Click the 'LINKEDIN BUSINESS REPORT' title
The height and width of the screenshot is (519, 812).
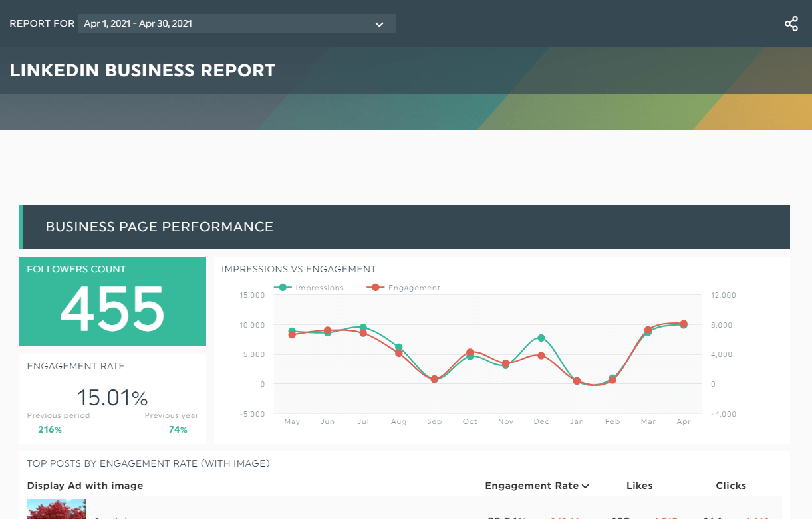142,70
